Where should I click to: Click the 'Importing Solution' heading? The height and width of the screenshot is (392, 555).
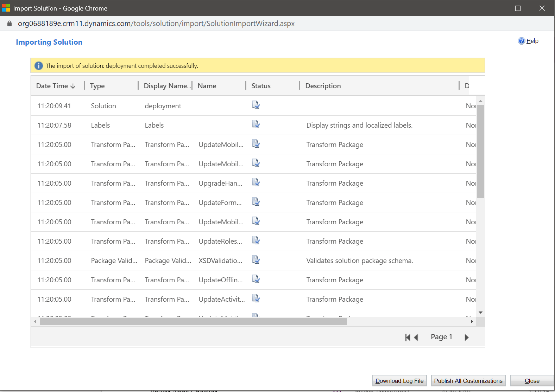click(49, 42)
